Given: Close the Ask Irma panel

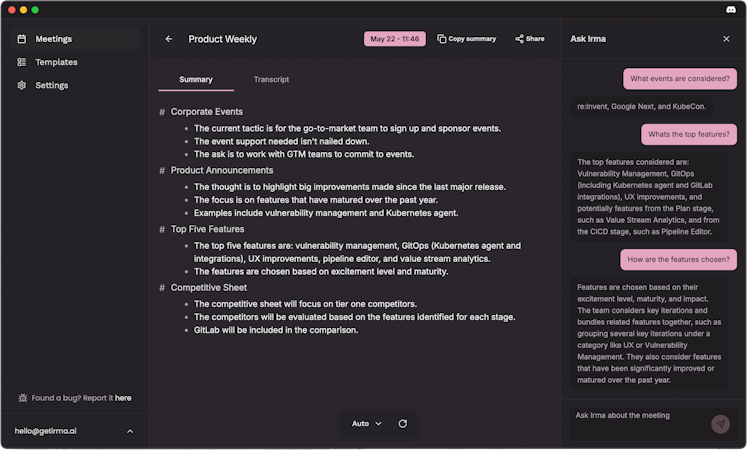Looking at the screenshot, I should tap(726, 39).
